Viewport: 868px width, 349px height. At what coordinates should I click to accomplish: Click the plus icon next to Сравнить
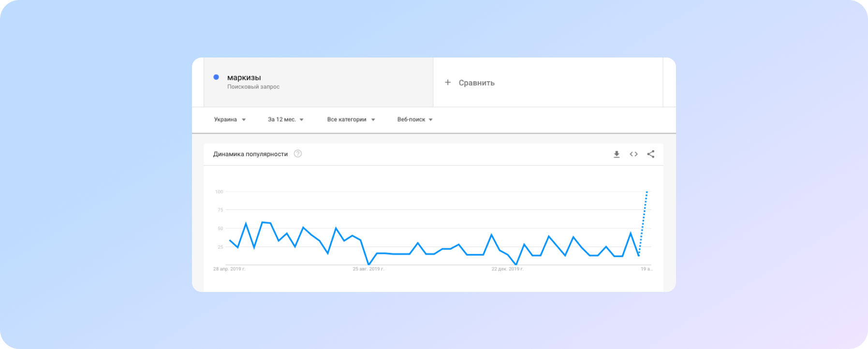[448, 83]
